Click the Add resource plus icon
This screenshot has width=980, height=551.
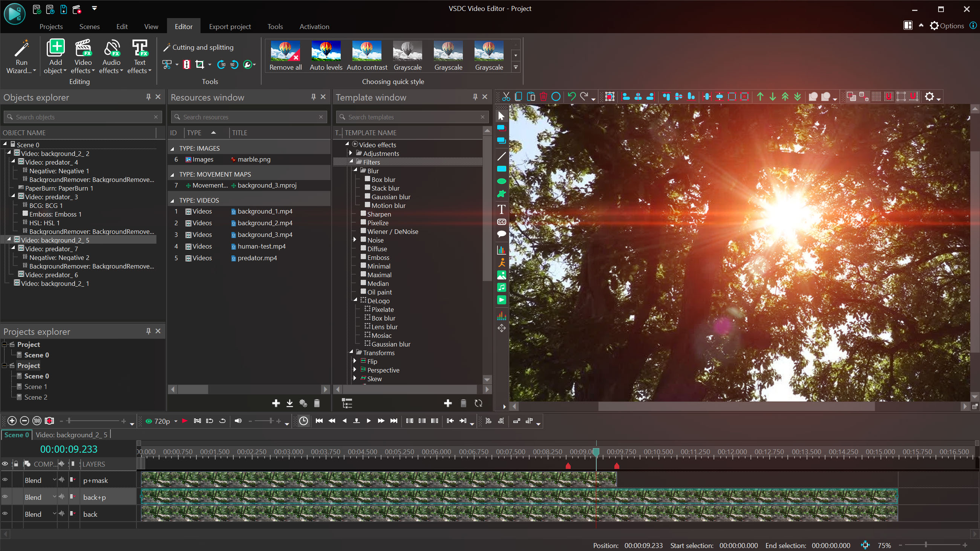point(276,403)
